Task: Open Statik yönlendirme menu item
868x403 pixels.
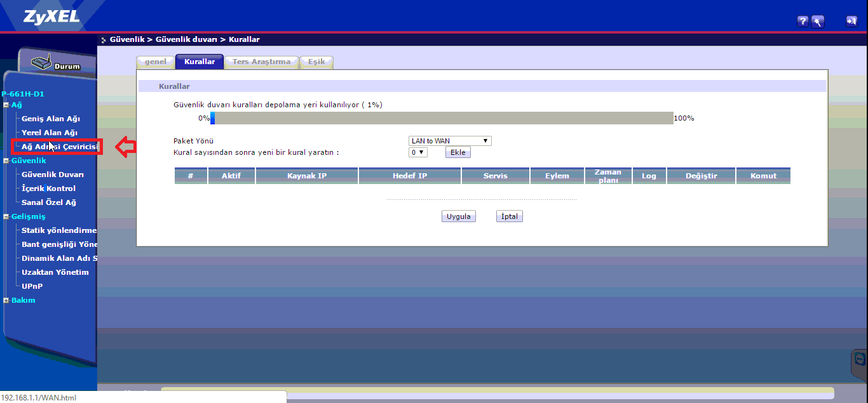Action: (59, 230)
